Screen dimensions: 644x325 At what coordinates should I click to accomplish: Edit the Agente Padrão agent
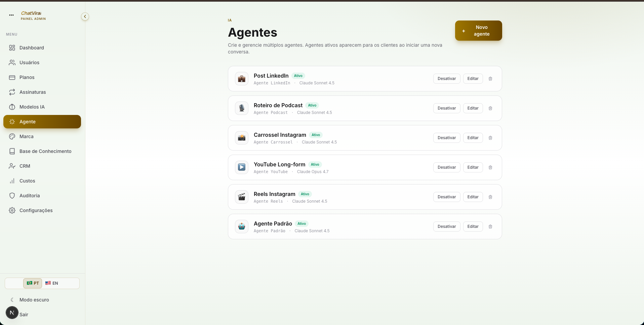click(x=473, y=227)
